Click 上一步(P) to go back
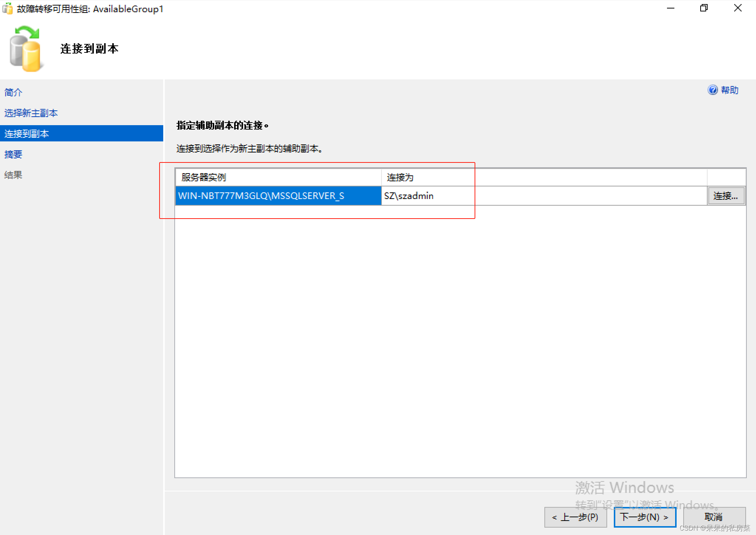 [x=575, y=517]
